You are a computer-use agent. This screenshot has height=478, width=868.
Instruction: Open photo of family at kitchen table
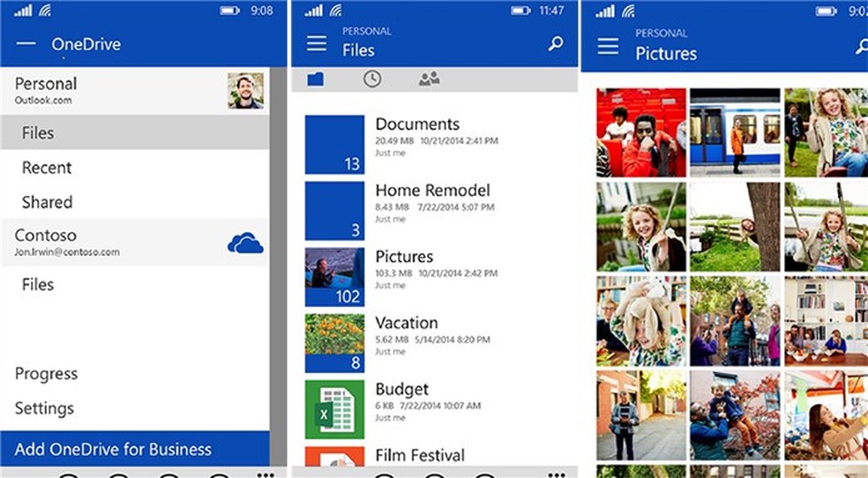(x=826, y=321)
